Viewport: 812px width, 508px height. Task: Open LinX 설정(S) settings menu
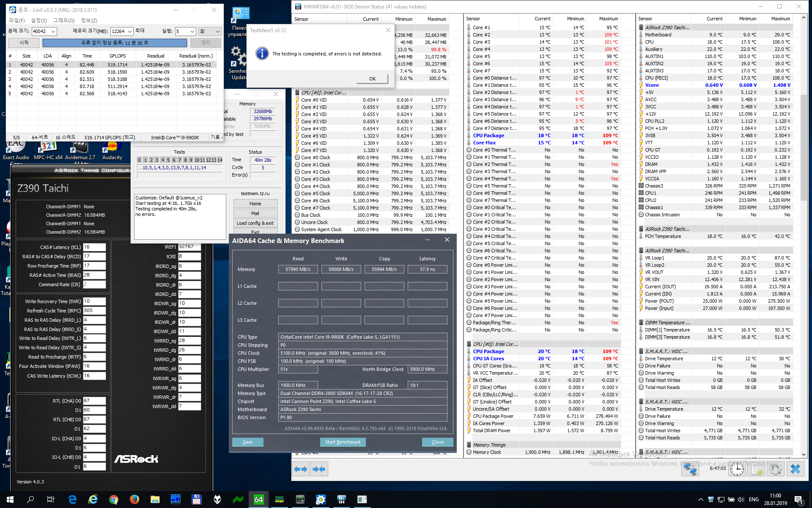pos(39,20)
